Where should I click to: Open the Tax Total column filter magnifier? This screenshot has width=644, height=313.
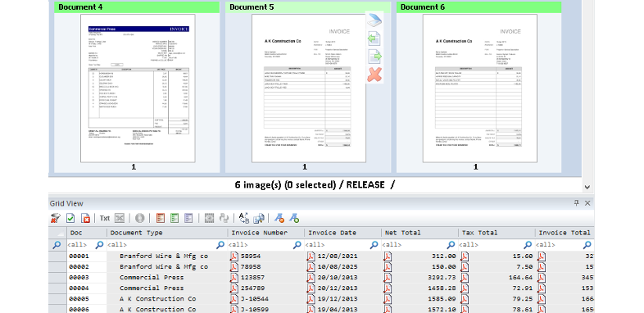coord(528,245)
